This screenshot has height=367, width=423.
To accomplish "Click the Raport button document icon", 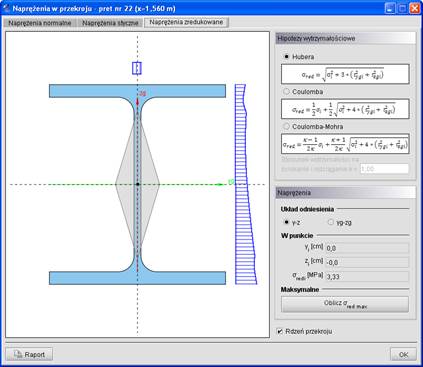I will [18, 354].
